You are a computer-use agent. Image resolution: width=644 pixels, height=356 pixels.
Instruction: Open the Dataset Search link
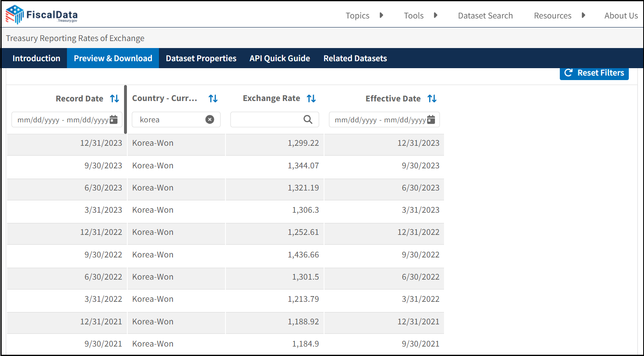tap(485, 16)
